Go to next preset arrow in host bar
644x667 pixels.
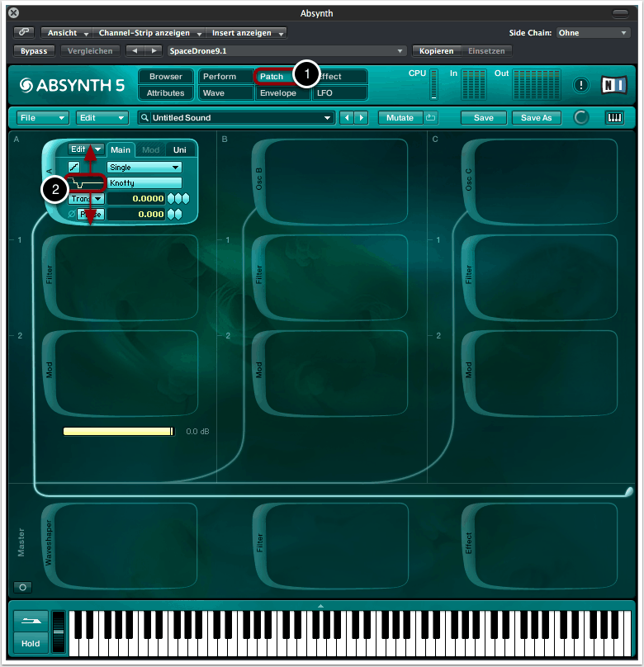(x=154, y=51)
